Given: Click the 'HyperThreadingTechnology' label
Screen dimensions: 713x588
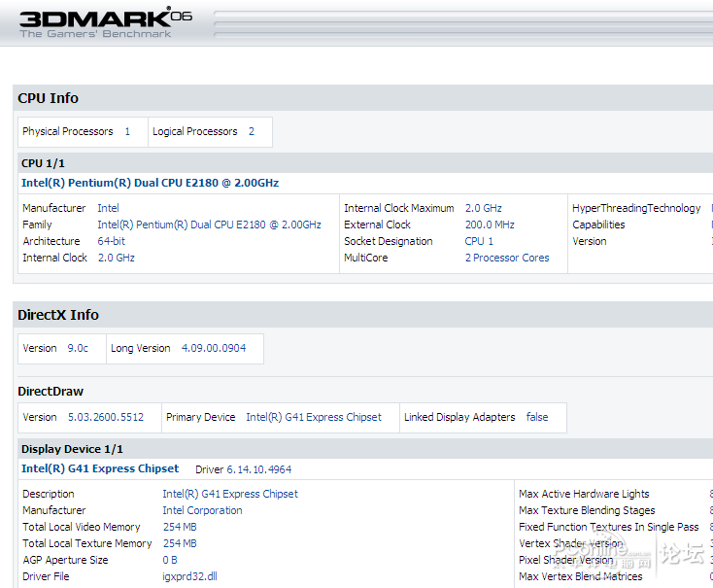Looking at the screenshot, I should [x=636, y=208].
